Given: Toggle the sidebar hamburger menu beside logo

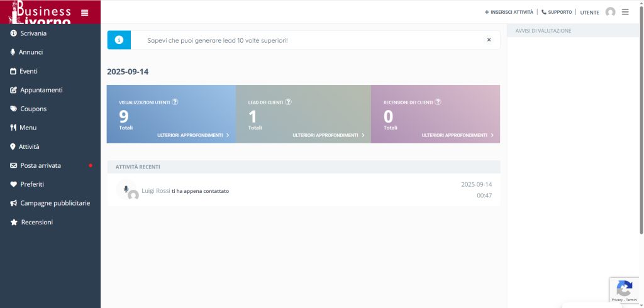Looking at the screenshot, I should (85, 13).
